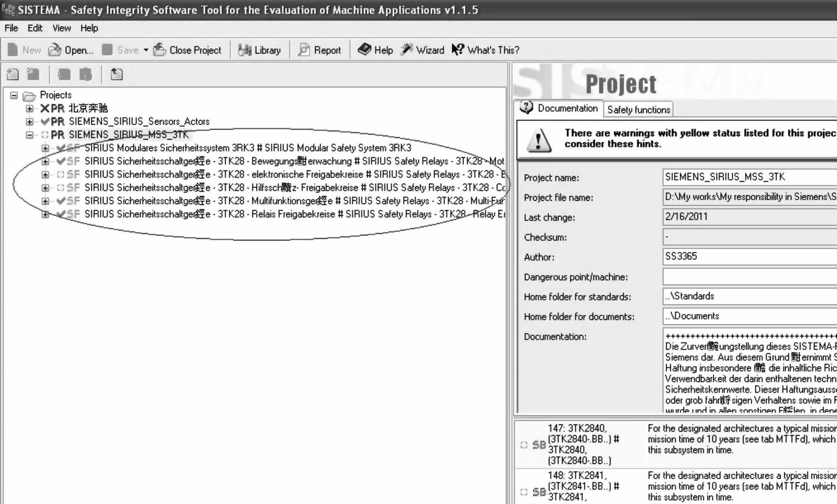Generate a Report from the toolbar

319,50
